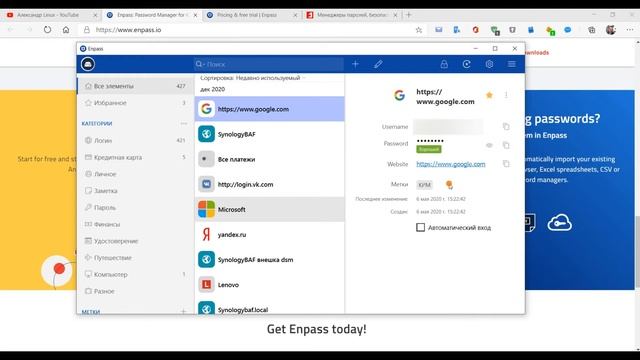Copy the Website field value
Screen dimensions: 640x360
pyautogui.click(x=506, y=164)
